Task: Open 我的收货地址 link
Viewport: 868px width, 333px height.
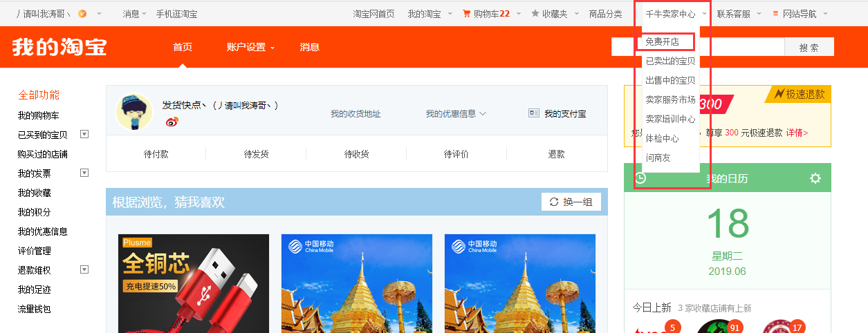Action: [x=355, y=113]
